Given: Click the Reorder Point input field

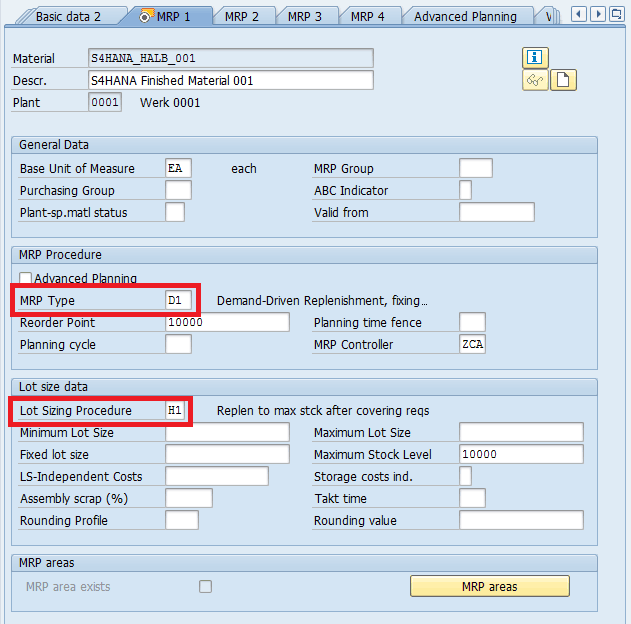Looking at the screenshot, I should click(227, 322).
